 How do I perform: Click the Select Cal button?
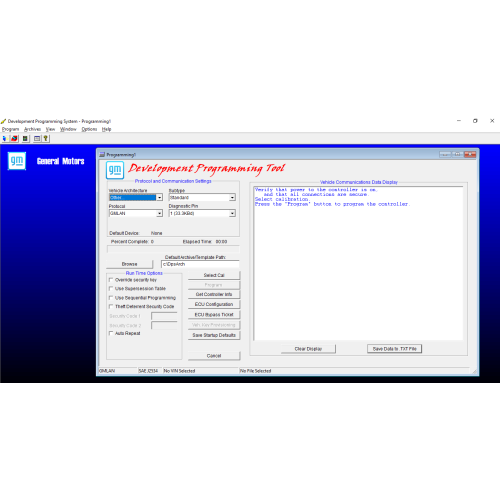coord(214,275)
